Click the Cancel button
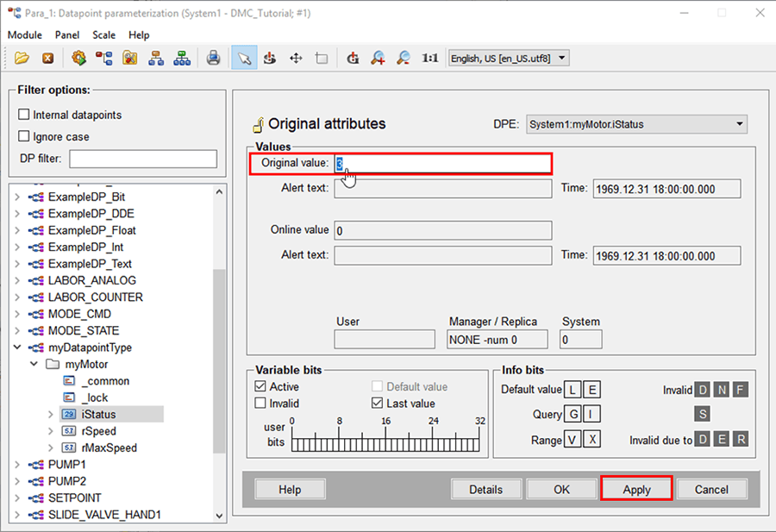776x532 pixels. (711, 490)
